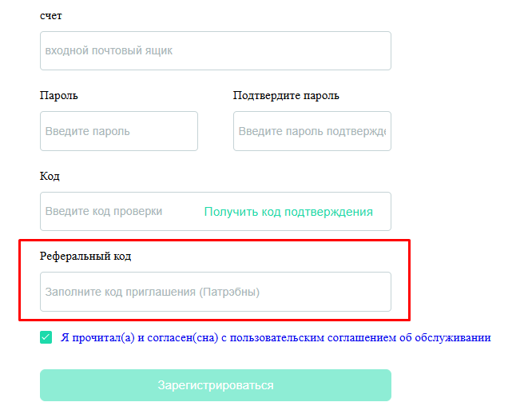Click the email inbox input field
532x418 pixels.
(215, 51)
